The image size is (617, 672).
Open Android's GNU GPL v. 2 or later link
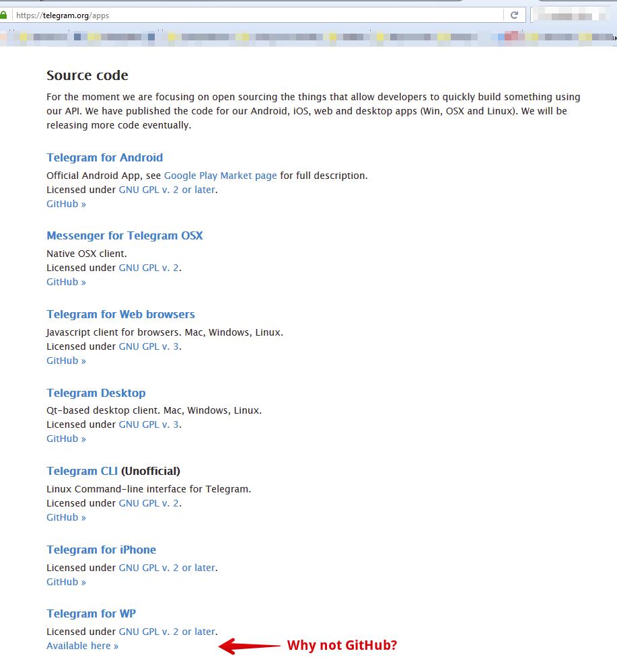(167, 190)
